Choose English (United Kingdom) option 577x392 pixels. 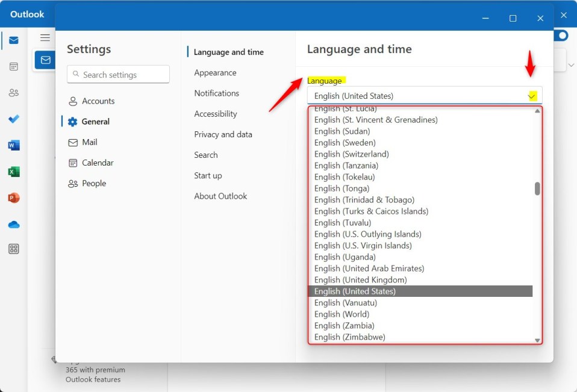pos(420,279)
